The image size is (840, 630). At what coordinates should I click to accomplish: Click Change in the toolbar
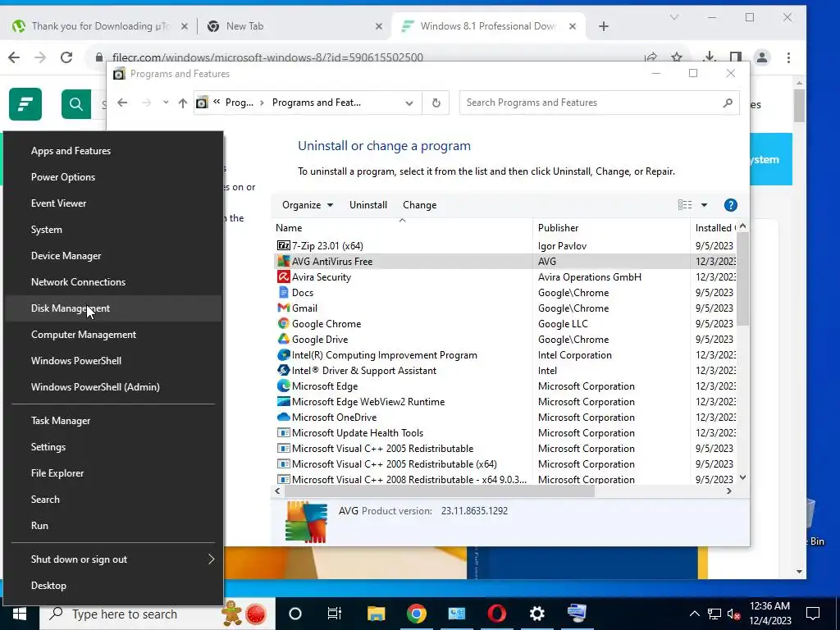tap(419, 205)
